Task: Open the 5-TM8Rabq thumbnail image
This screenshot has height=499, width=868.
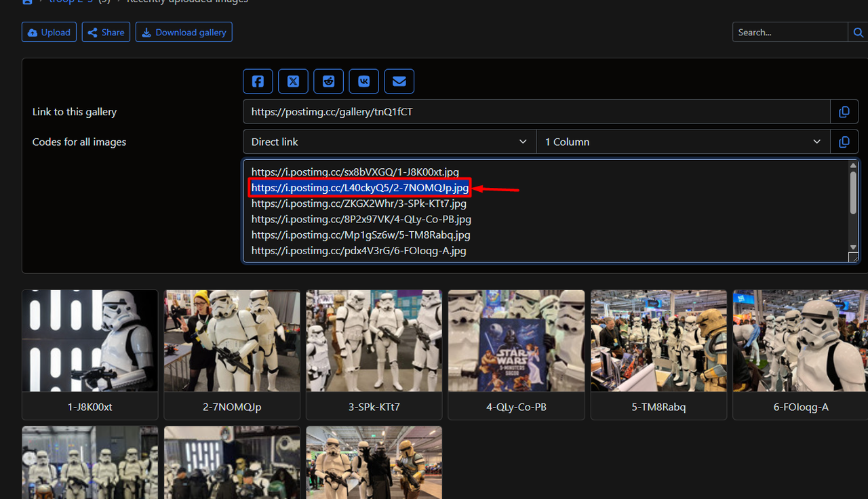Action: pyautogui.click(x=659, y=341)
